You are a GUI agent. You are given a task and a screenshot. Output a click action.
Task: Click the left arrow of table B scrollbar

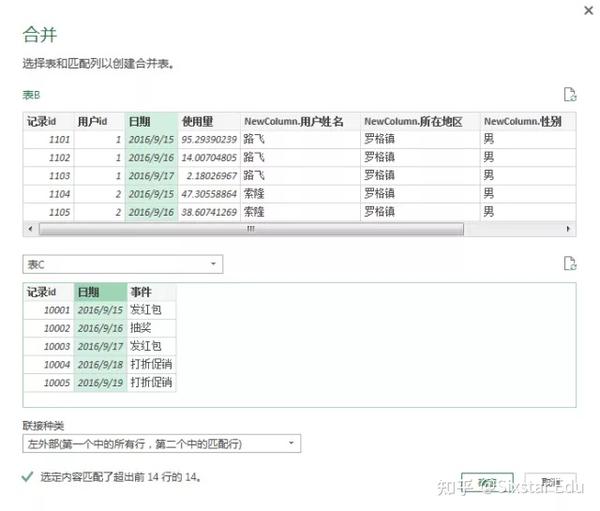point(30,229)
